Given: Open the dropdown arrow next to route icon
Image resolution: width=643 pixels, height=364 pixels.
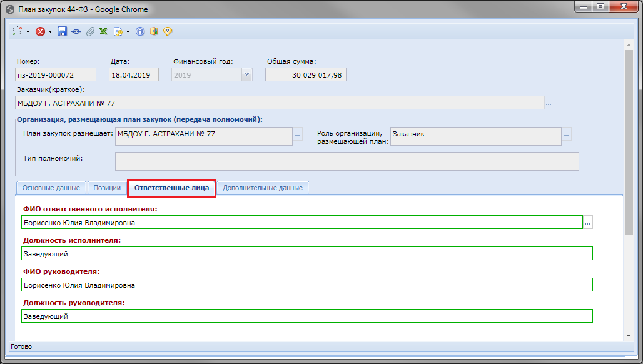Looking at the screenshot, I should 28,31.
